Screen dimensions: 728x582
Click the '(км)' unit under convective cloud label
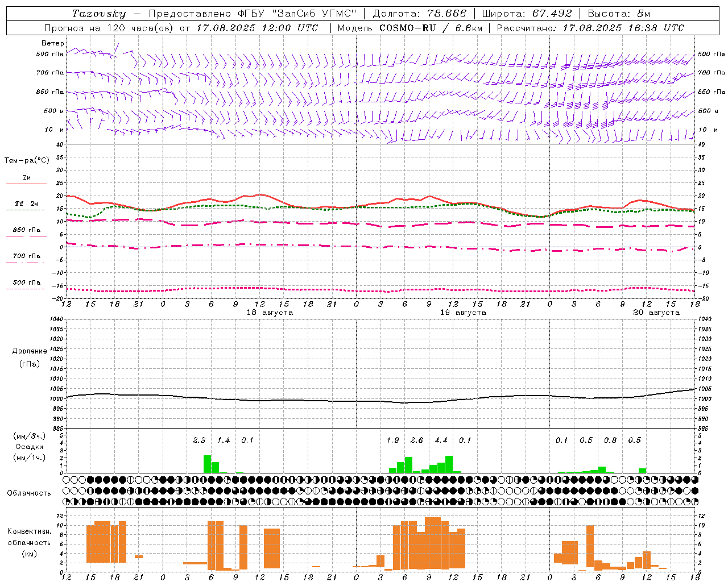[30, 554]
